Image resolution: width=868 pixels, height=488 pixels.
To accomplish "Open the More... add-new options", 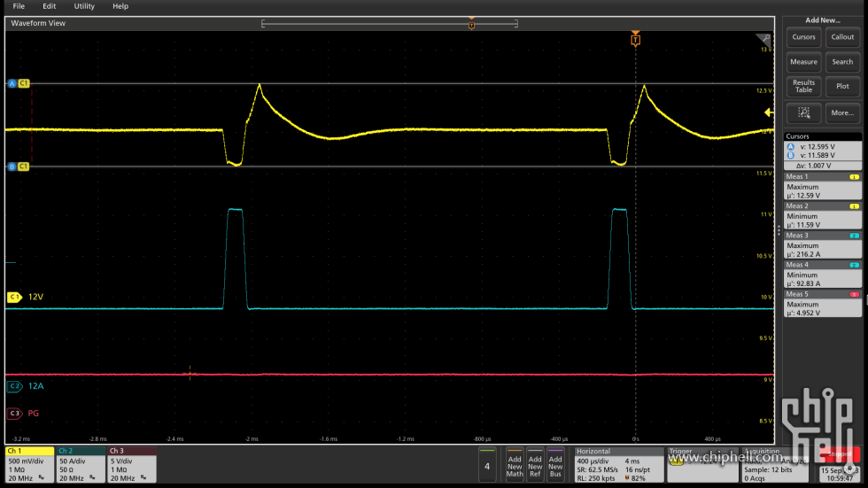I will click(842, 112).
